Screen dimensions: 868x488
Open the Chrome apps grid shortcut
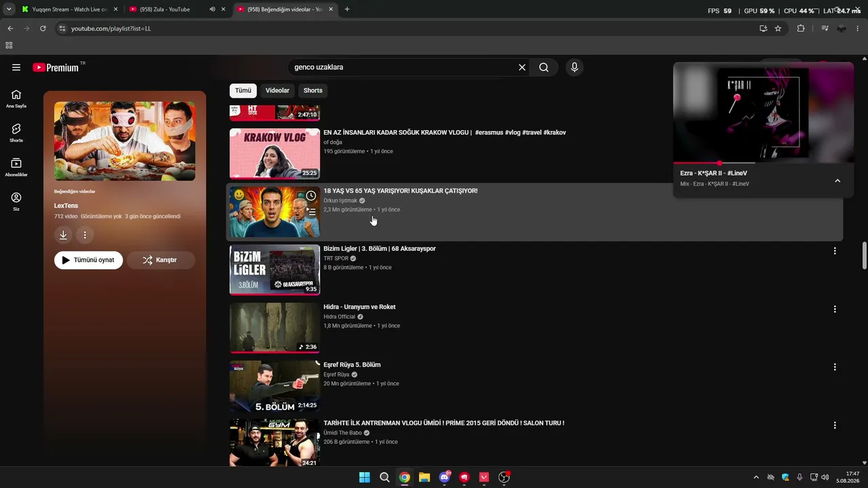[9, 45]
